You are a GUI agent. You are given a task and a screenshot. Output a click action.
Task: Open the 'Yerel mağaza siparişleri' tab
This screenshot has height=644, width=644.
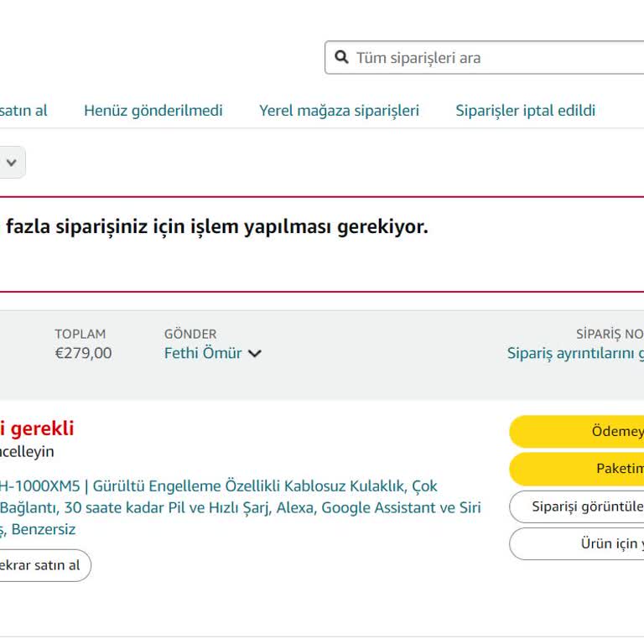339,111
